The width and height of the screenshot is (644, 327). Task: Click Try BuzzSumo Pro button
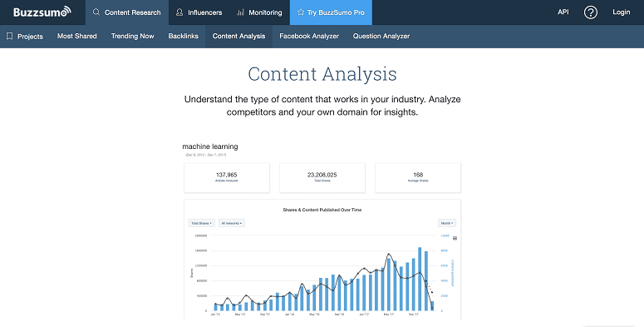pyautogui.click(x=331, y=12)
